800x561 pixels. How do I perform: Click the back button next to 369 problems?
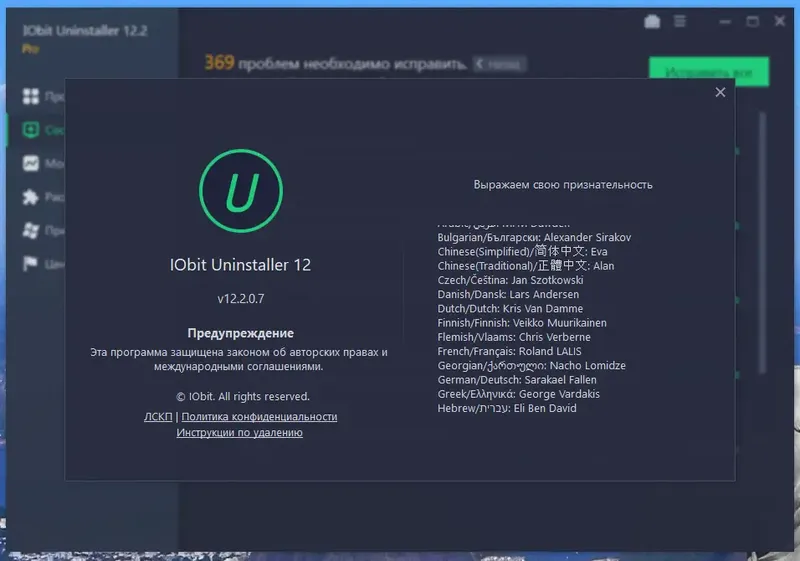pyautogui.click(x=499, y=64)
